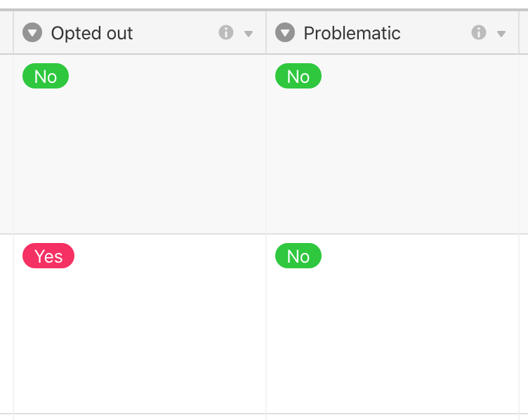Click second row No tag under Problematic
The image size is (528, 420).
[x=298, y=256]
